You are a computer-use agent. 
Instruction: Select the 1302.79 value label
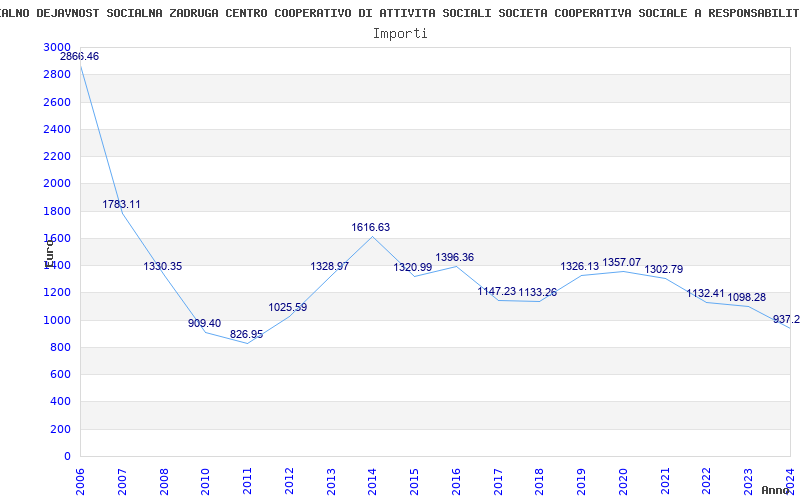(x=663, y=269)
